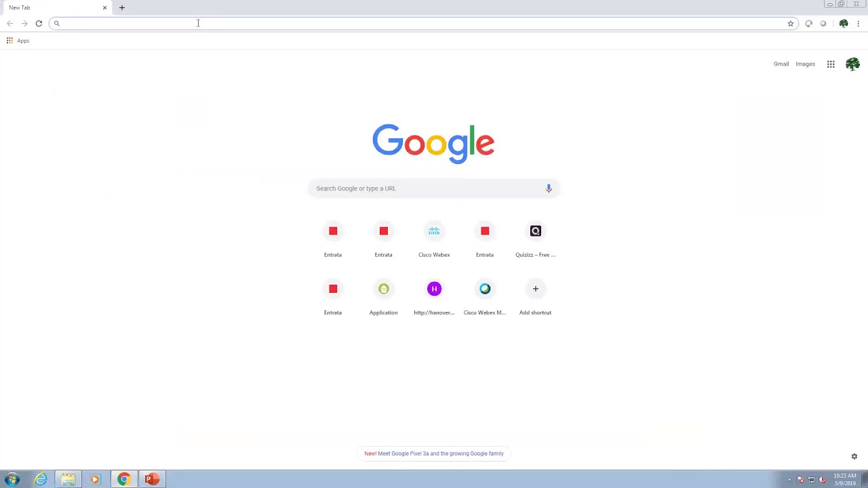This screenshot has height=488, width=868.
Task: Close the New Tab tab
Action: (104, 7)
